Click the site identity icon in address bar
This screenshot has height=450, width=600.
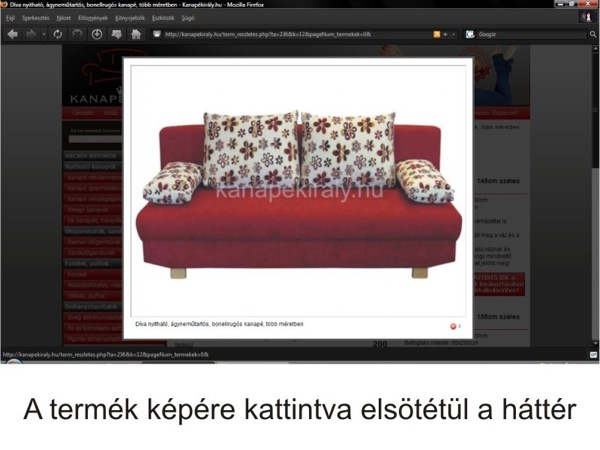pyautogui.click(x=157, y=34)
